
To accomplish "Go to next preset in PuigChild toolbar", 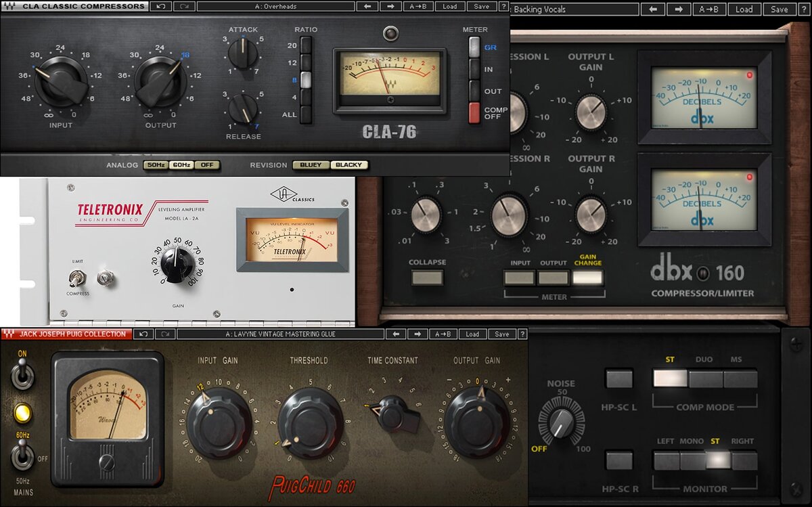I will pyautogui.click(x=417, y=334).
